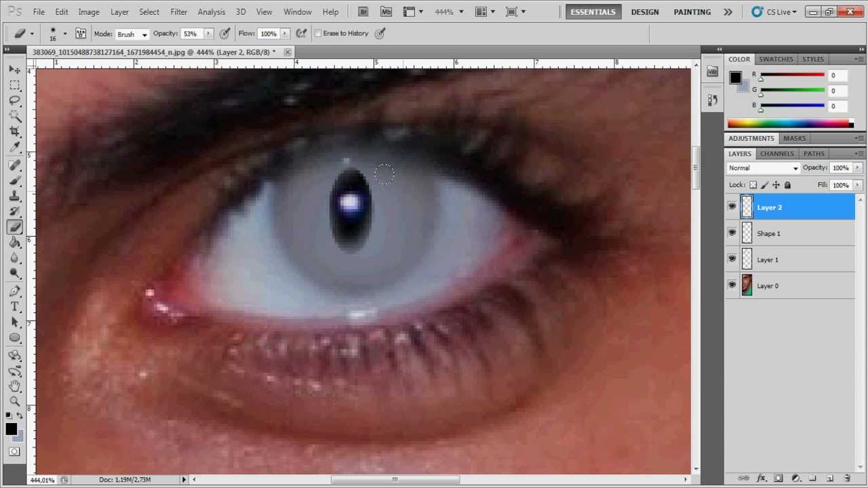Hide Layer 1 visibility eye
The image size is (868, 488).
(732, 259)
